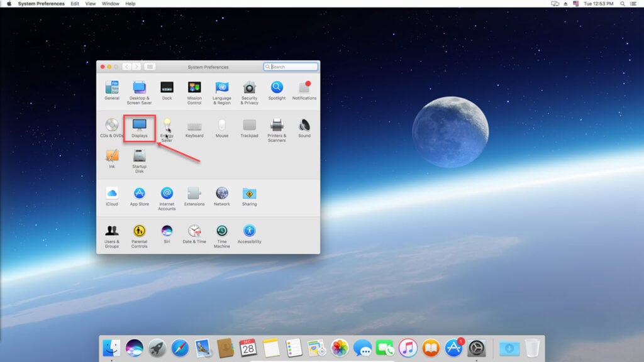Screen dimensions: 644x362
Task: Open Desktop & Screen Saver preferences
Action: [139, 93]
